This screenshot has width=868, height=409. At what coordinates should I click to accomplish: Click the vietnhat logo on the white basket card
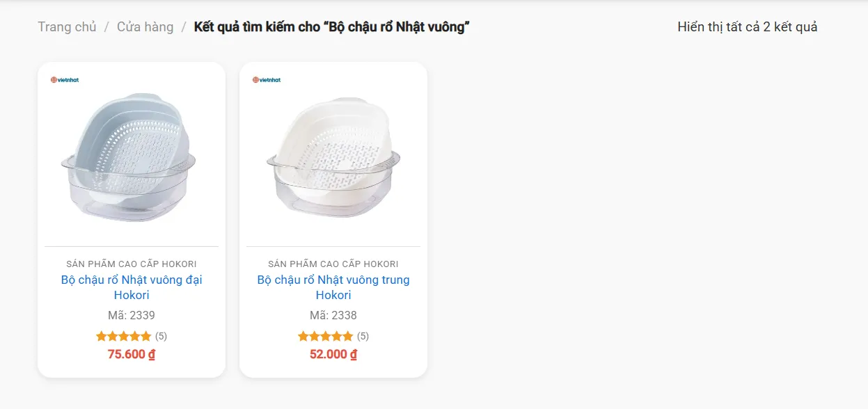point(267,80)
